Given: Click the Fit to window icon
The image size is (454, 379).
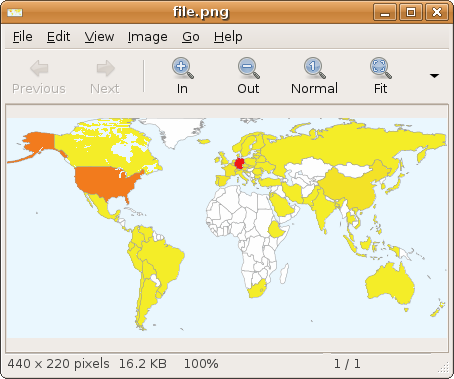Looking at the screenshot, I should (x=380, y=68).
